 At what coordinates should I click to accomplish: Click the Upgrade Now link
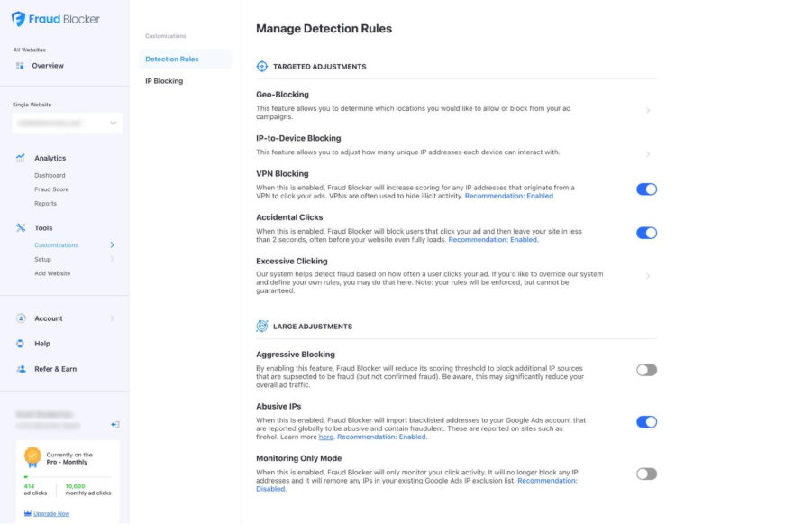click(x=50, y=514)
